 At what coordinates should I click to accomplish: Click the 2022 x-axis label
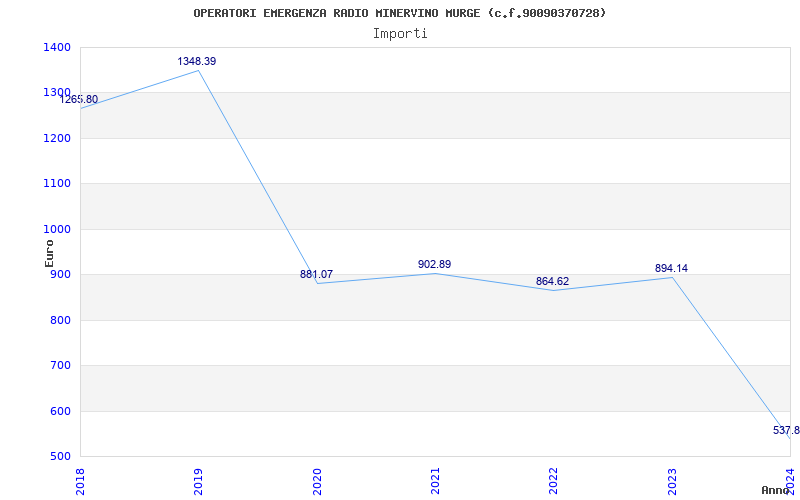(x=553, y=481)
